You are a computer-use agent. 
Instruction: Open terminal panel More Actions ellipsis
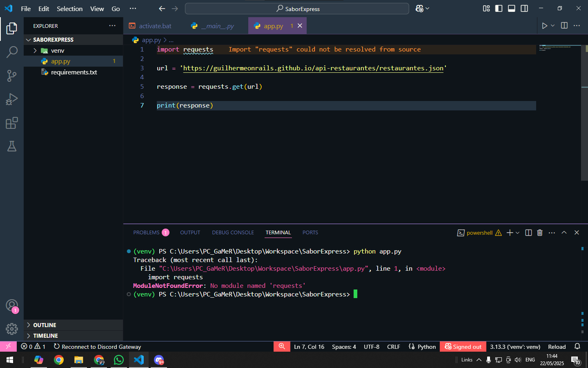pos(552,233)
